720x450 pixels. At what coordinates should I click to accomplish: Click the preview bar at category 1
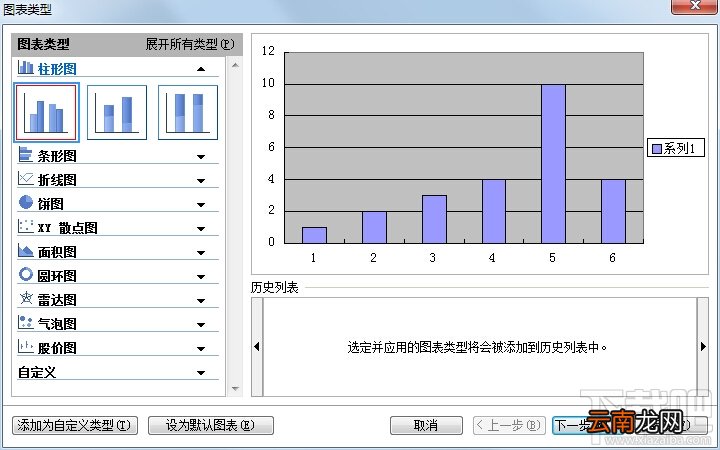[314, 235]
